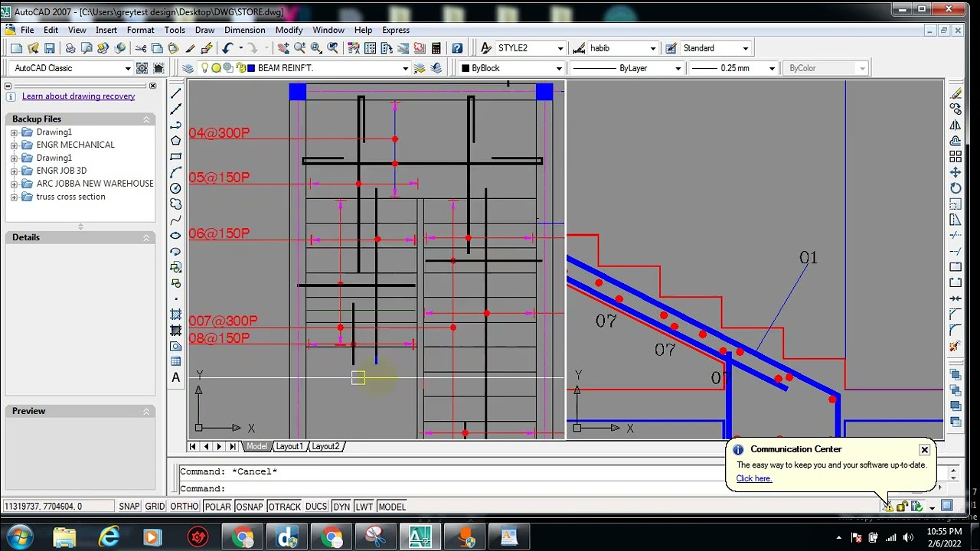Screen dimensions: 980x551
Task: Click the Save icon in standard toolbar
Action: 50,48
